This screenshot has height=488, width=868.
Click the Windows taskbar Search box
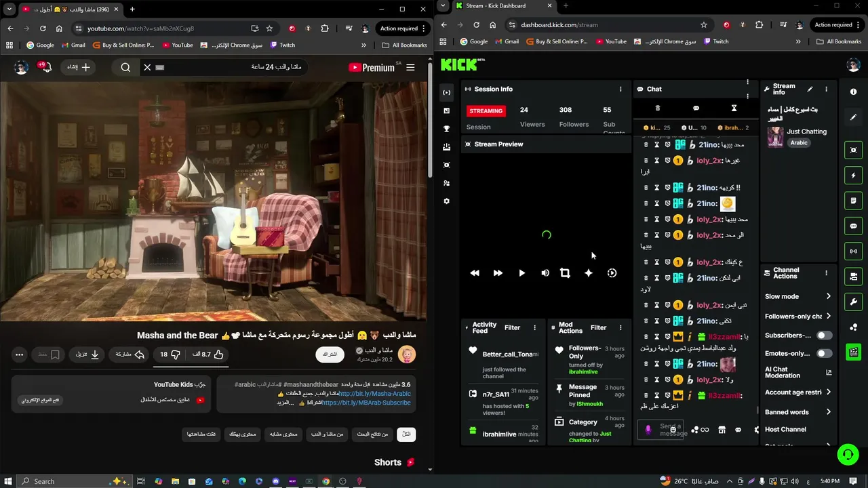[x=73, y=481]
